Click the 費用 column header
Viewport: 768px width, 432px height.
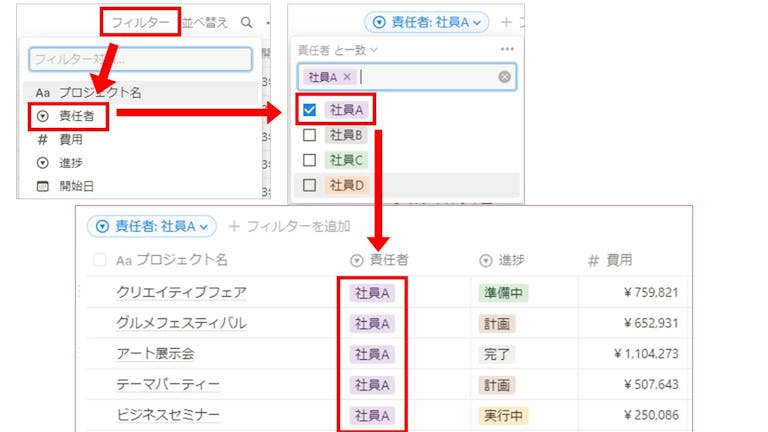[610, 260]
